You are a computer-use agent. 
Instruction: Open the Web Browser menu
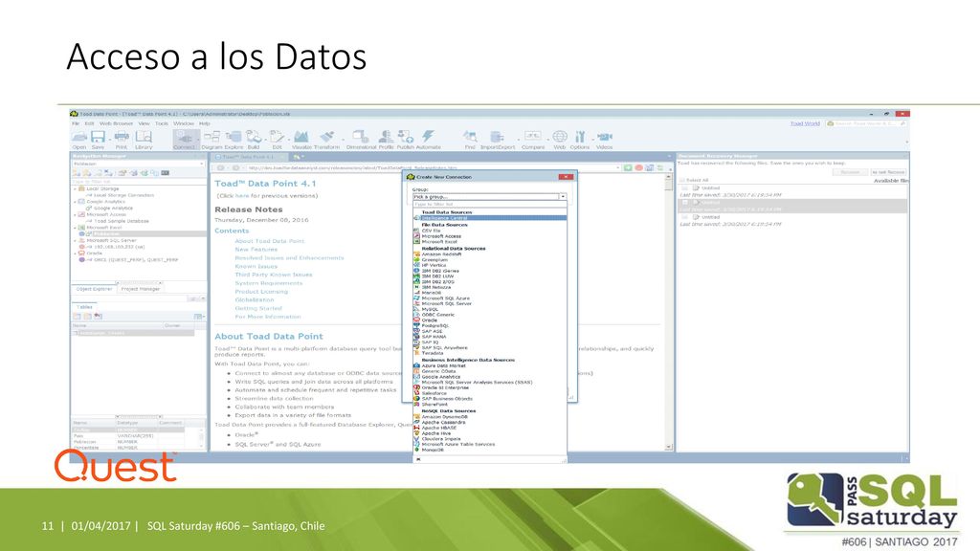point(116,123)
